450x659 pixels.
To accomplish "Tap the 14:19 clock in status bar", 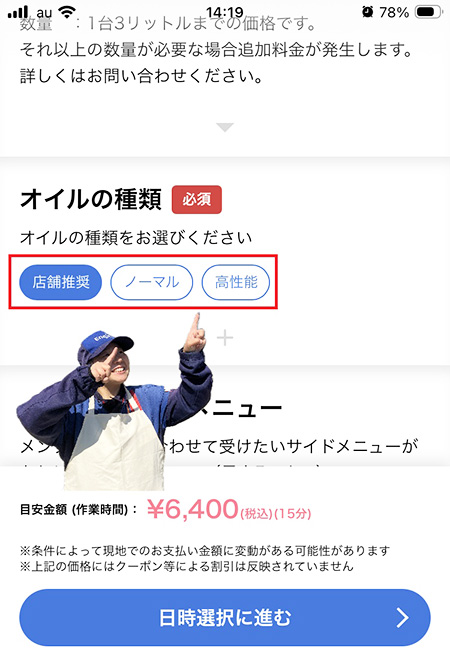I will click(x=225, y=12).
